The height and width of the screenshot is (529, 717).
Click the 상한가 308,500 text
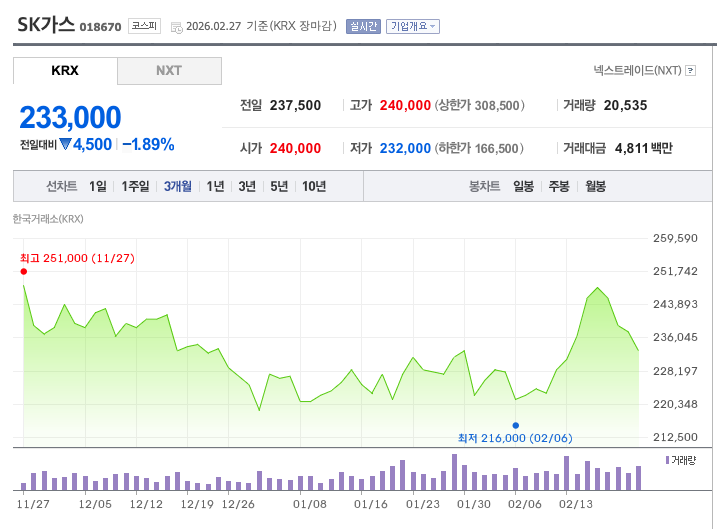tap(479, 106)
